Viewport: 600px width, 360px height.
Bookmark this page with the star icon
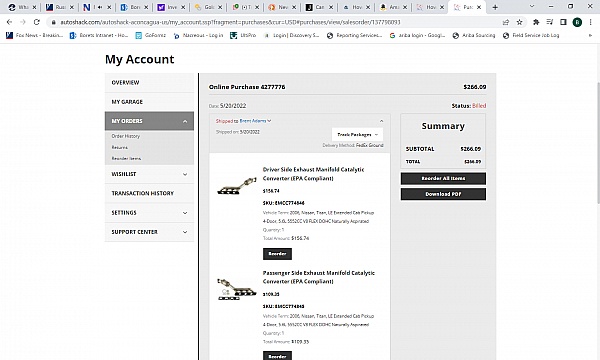click(519, 22)
